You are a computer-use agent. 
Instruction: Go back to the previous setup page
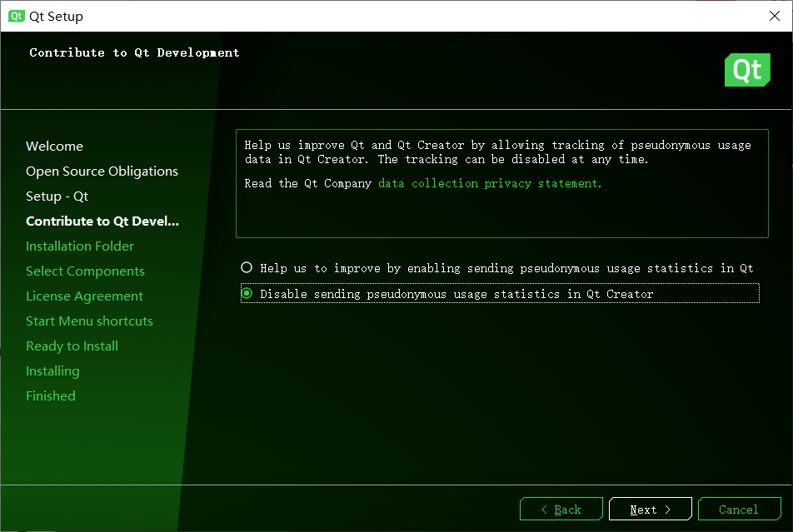click(561, 509)
